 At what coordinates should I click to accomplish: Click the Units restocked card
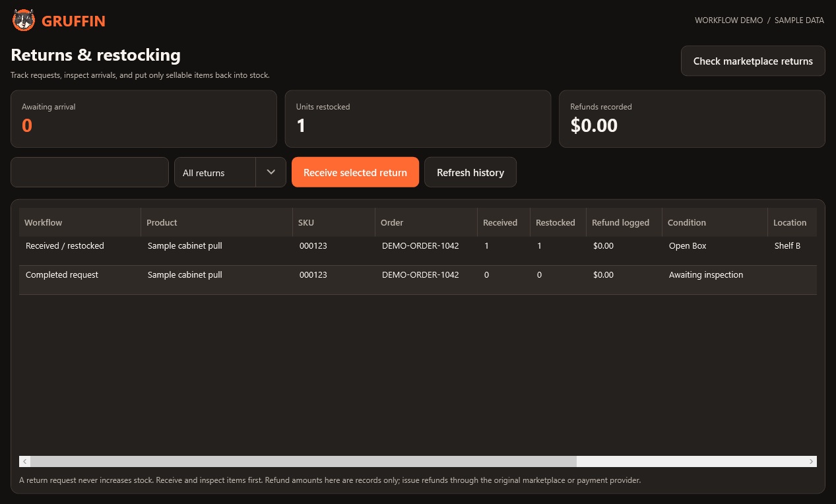(x=418, y=119)
